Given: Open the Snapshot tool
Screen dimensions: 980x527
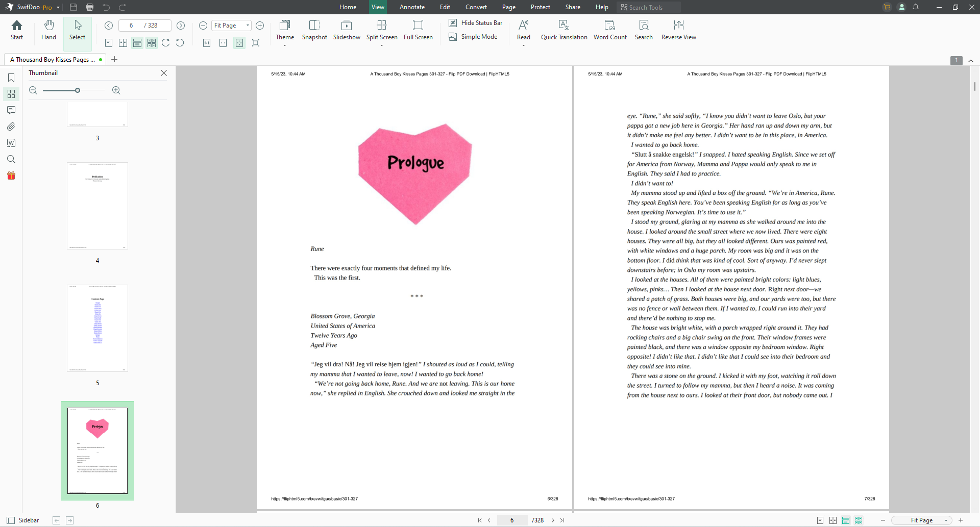Looking at the screenshot, I should 314,30.
